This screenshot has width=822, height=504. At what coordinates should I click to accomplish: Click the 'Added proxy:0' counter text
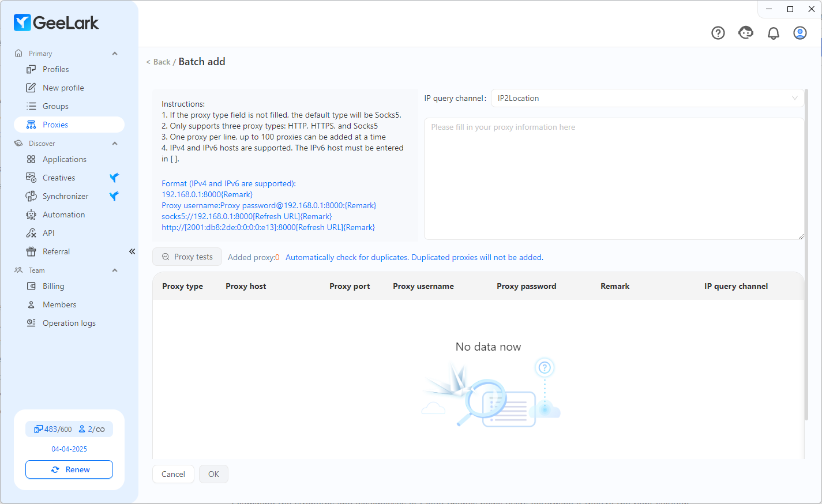pyautogui.click(x=254, y=257)
